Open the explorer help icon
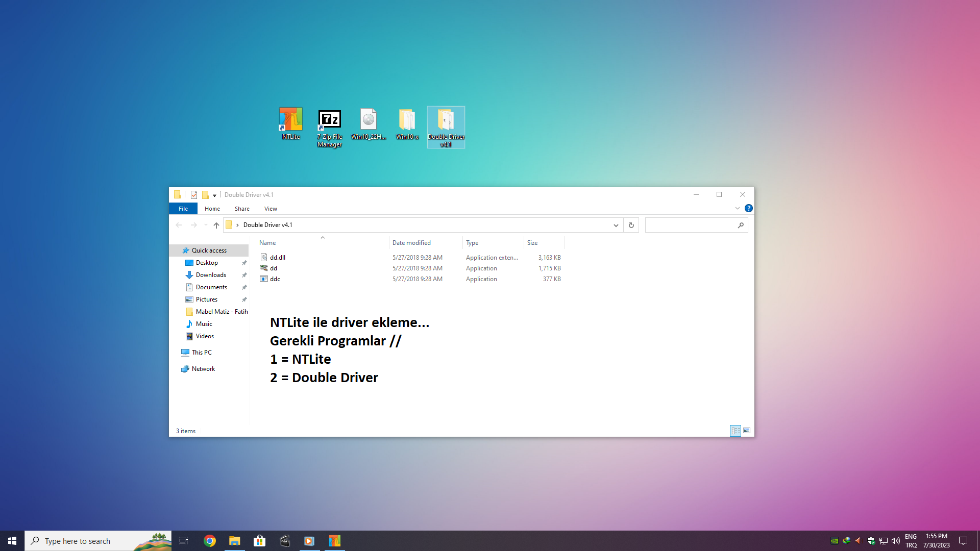 748,208
